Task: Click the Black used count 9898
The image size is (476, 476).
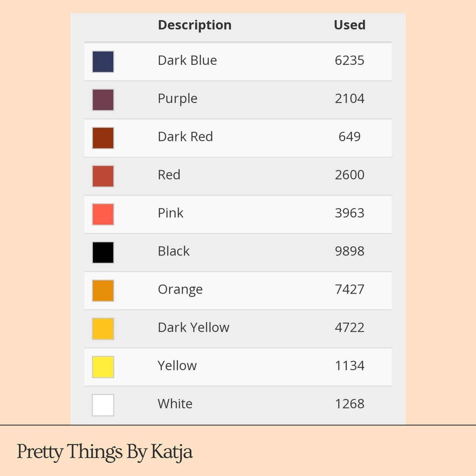Action: (349, 251)
